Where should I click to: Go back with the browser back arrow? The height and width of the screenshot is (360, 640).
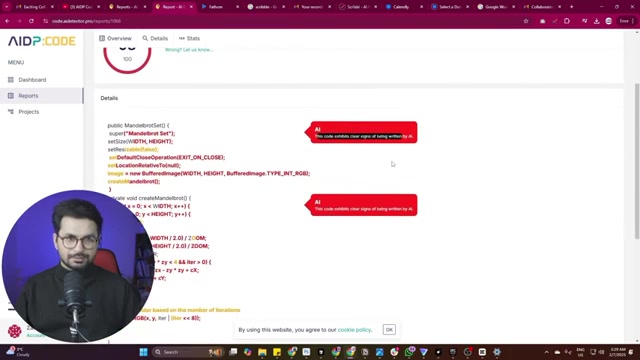(x=8, y=21)
